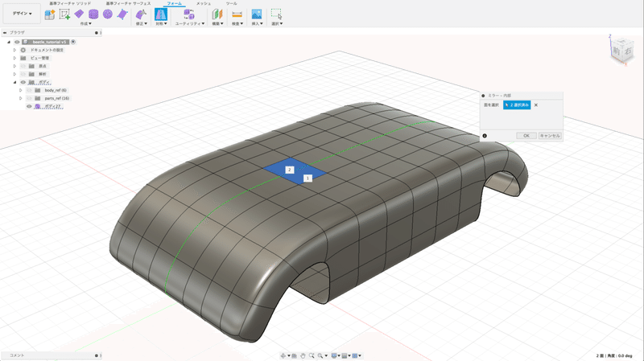Open the 修正 dropdown menu
Viewport: 644px width, 361px height.
coord(142,24)
